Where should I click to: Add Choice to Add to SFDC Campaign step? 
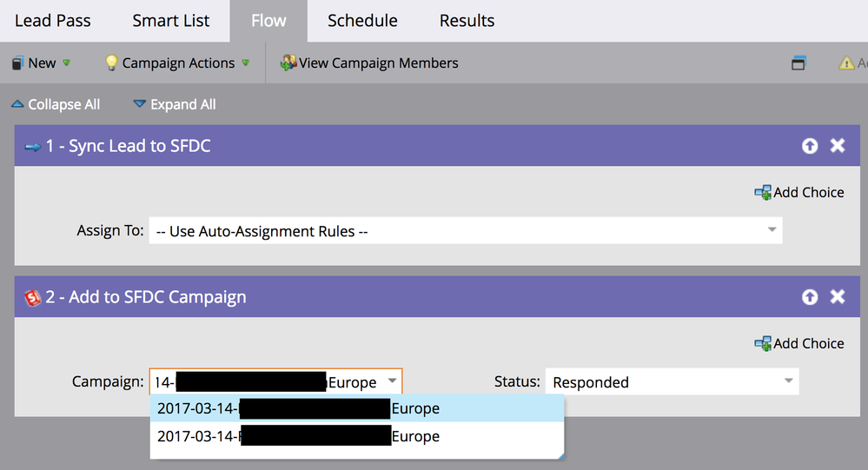[x=799, y=343]
